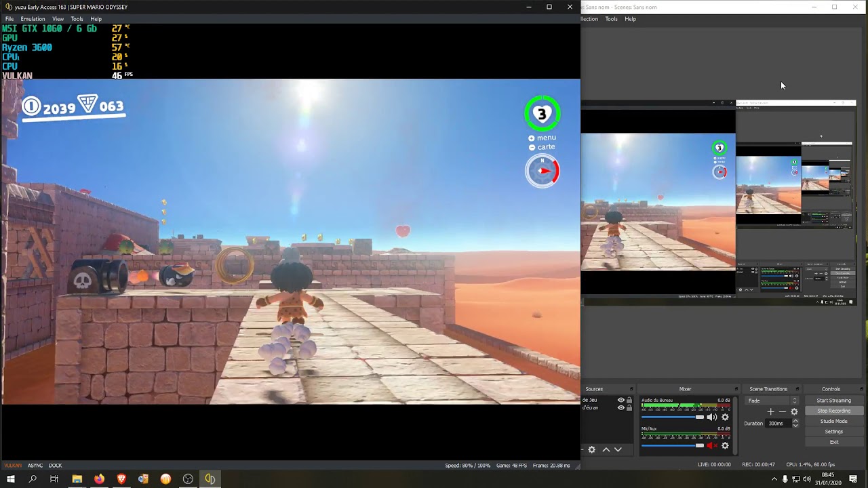The image size is (868, 488).
Task: Open Mic/Aux settings gear
Action: click(725, 445)
